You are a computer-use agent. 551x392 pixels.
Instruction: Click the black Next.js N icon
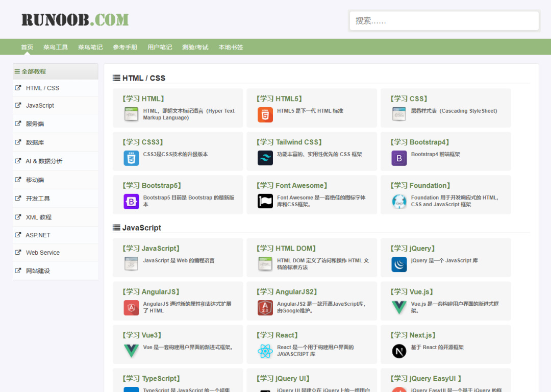pos(399,351)
